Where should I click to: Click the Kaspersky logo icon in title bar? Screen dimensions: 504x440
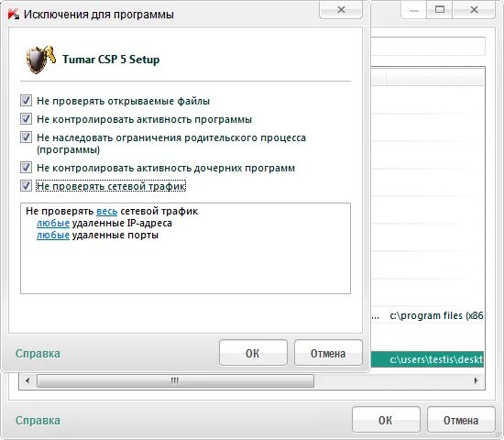click(14, 15)
